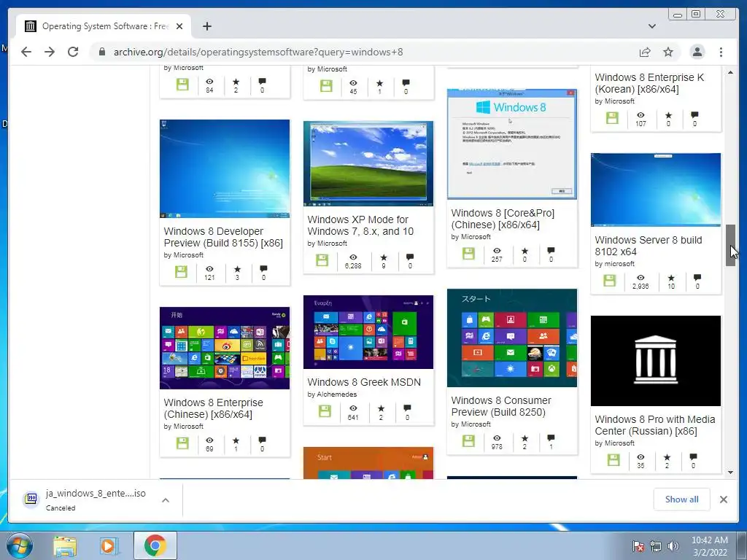Open the Action Center flag icon
The width and height of the screenshot is (747, 560).
coord(638,546)
